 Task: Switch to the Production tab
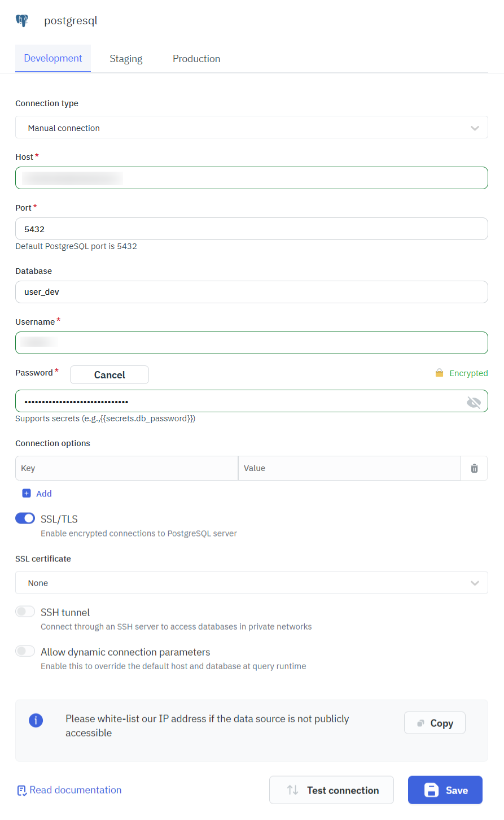point(196,59)
